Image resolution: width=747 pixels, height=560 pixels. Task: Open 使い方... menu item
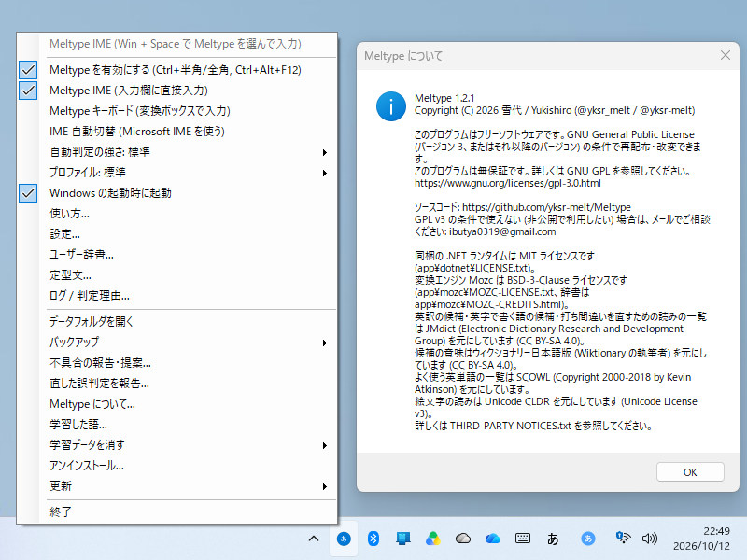point(176,214)
